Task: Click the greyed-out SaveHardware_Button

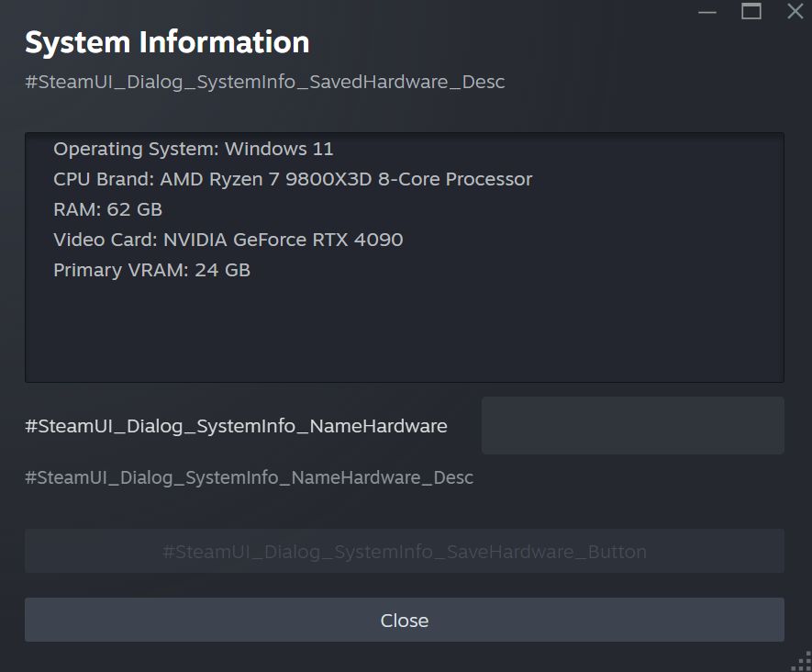Action: (405, 552)
